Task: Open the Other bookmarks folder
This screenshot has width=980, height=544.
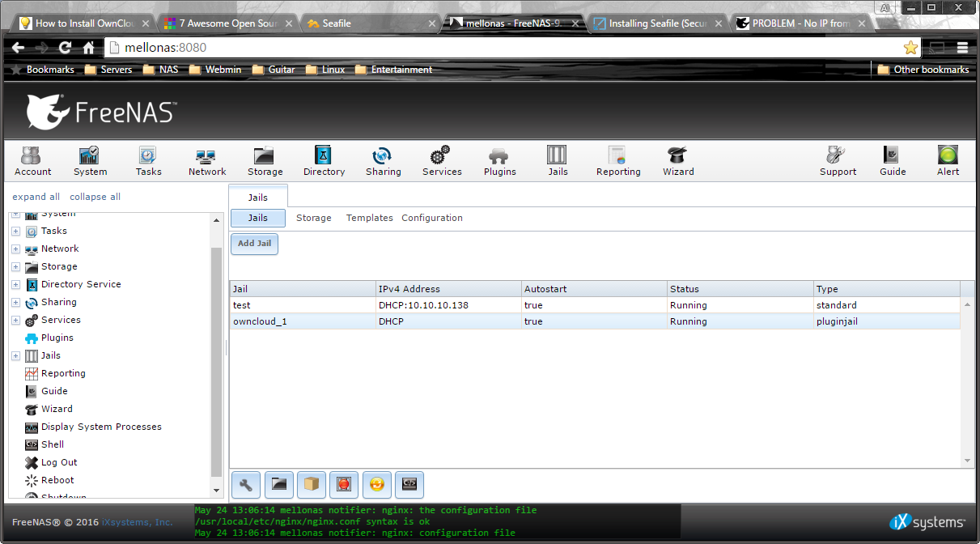Action: 923,70
